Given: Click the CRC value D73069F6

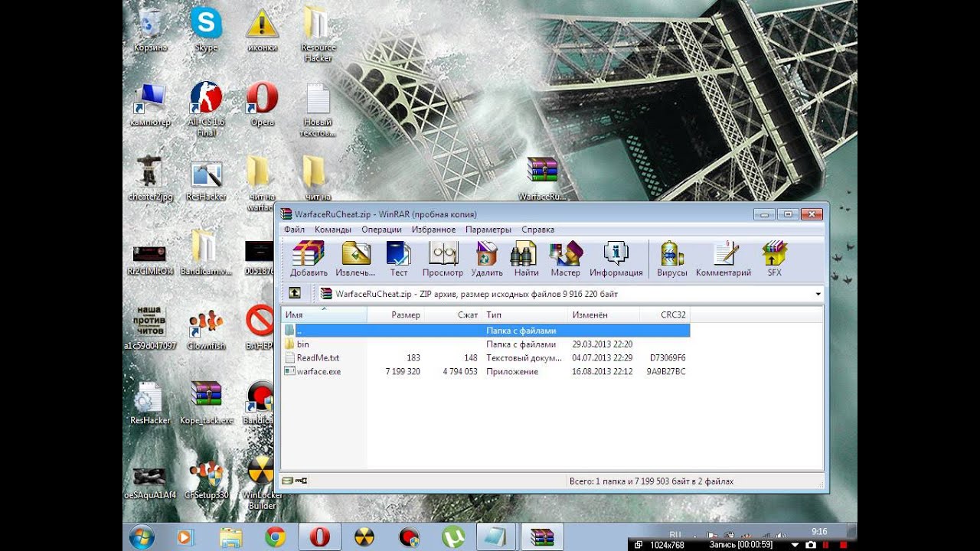Looking at the screenshot, I should [x=668, y=358].
